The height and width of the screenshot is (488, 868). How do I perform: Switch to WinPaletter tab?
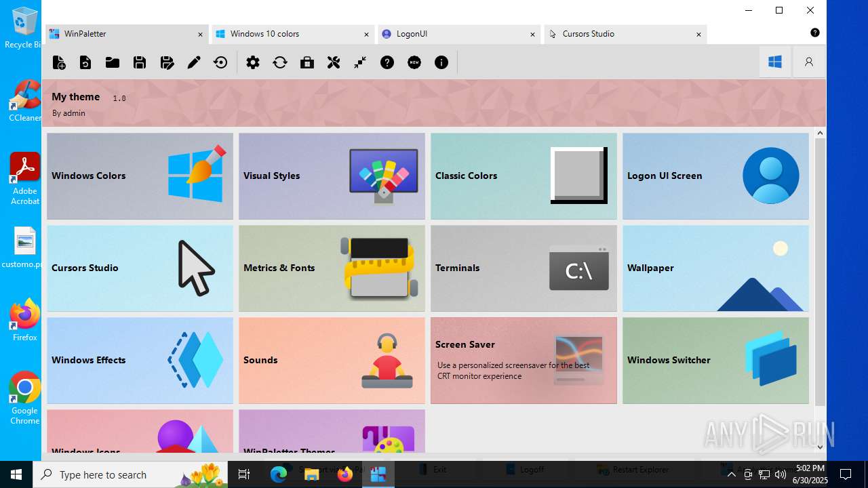(126, 34)
